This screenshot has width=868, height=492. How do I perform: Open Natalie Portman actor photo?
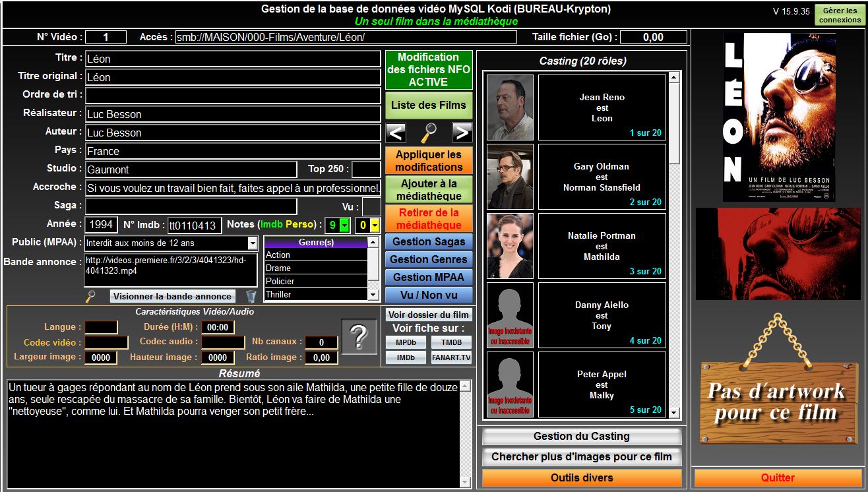[x=510, y=246]
